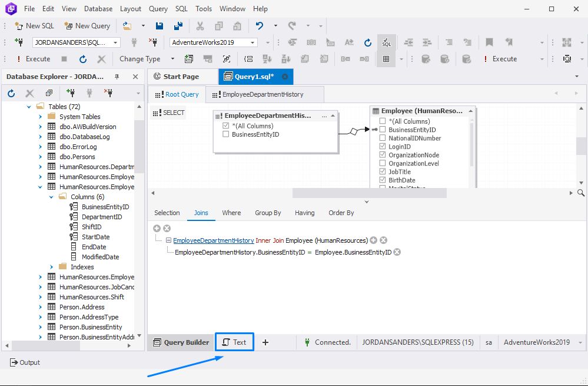Click the Undo arrow icon
The width and height of the screenshot is (588, 386).
click(x=260, y=26)
